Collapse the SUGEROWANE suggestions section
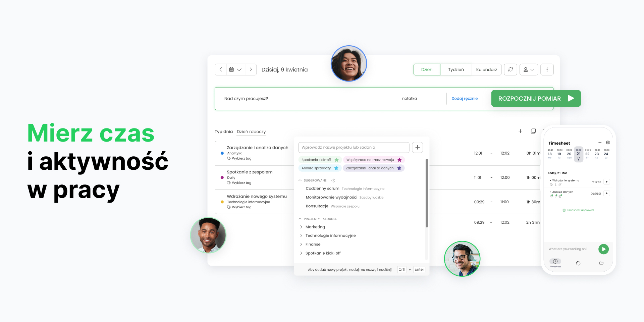Viewport: 644px width, 322px height. [300, 180]
